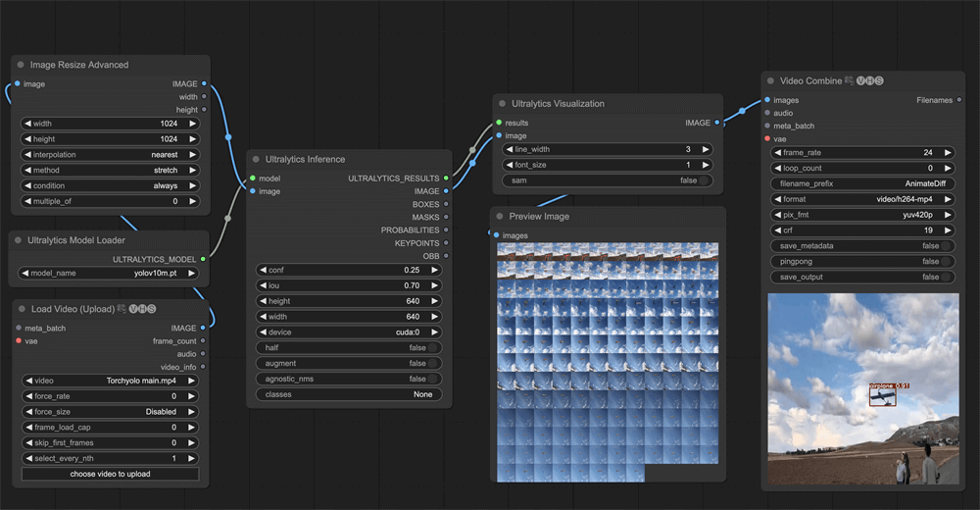Click the multiple_of value field

(111, 201)
